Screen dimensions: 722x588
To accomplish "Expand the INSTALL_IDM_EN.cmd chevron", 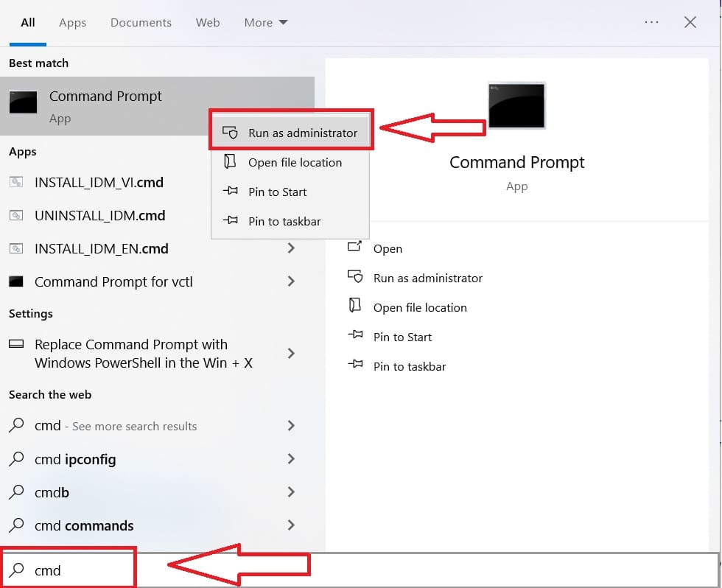I will 291,248.
